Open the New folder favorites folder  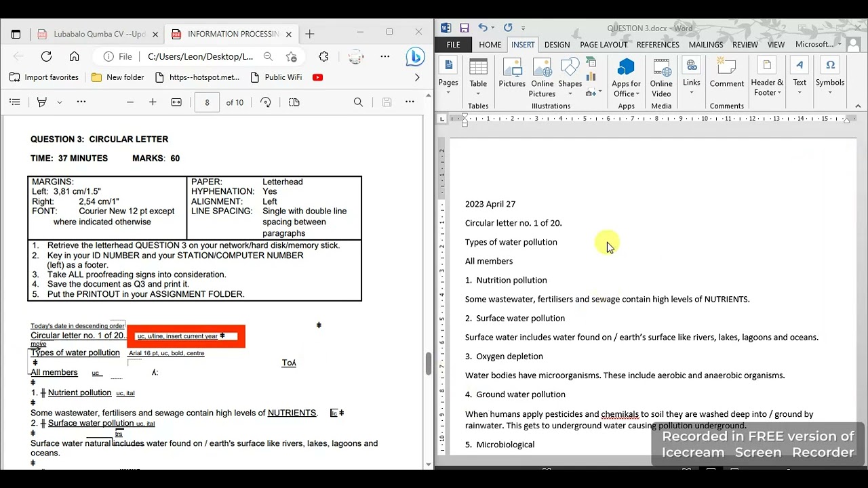(118, 77)
